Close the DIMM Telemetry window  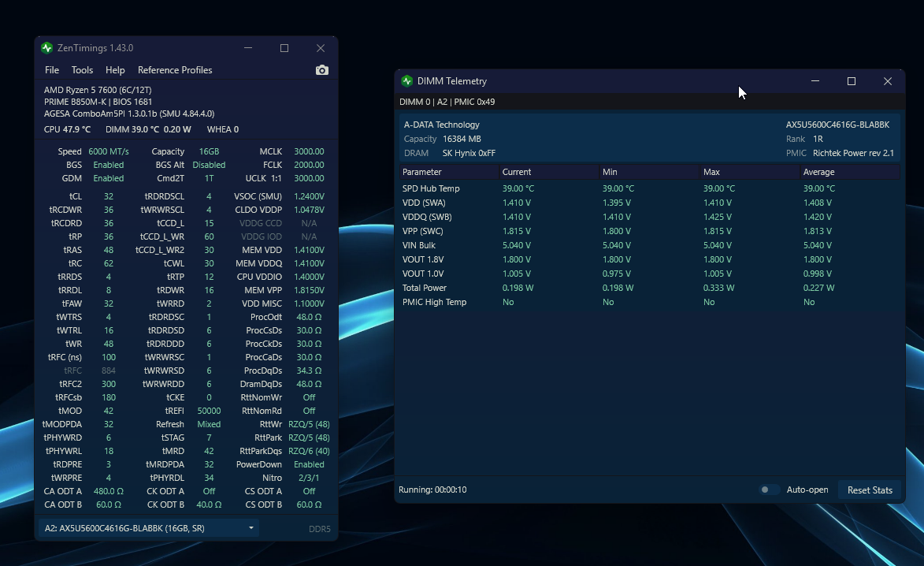888,80
